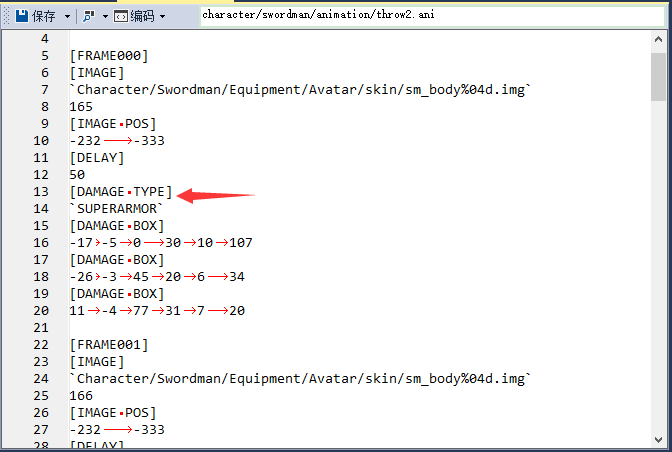The width and height of the screenshot is (672, 452).
Task: Click the Save (保存) floppy disk icon
Action: pyautogui.click(x=21, y=16)
